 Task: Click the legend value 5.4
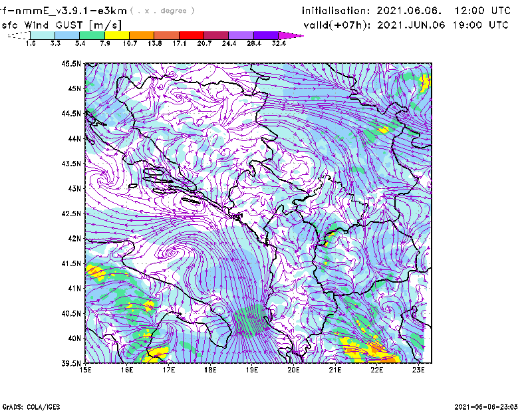(80, 43)
